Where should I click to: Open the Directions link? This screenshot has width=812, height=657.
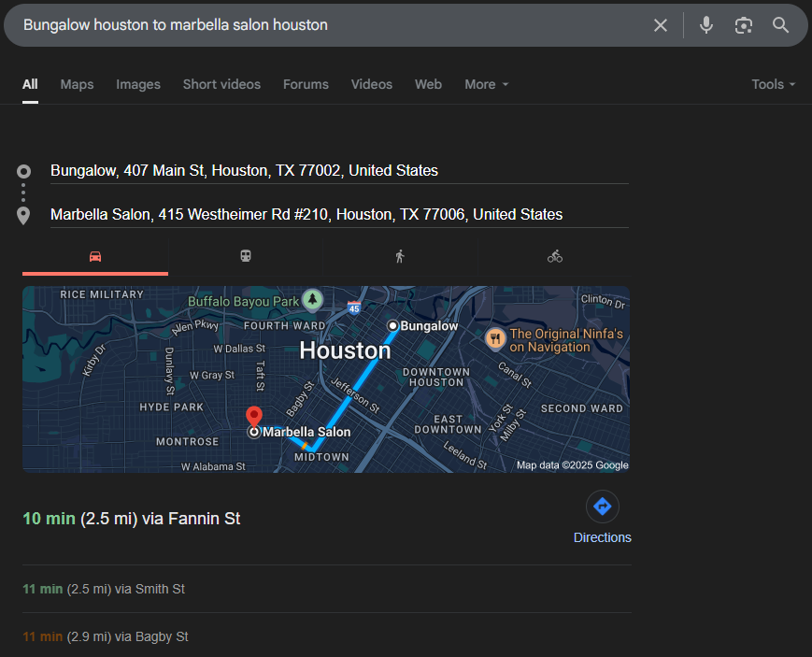[x=603, y=537]
